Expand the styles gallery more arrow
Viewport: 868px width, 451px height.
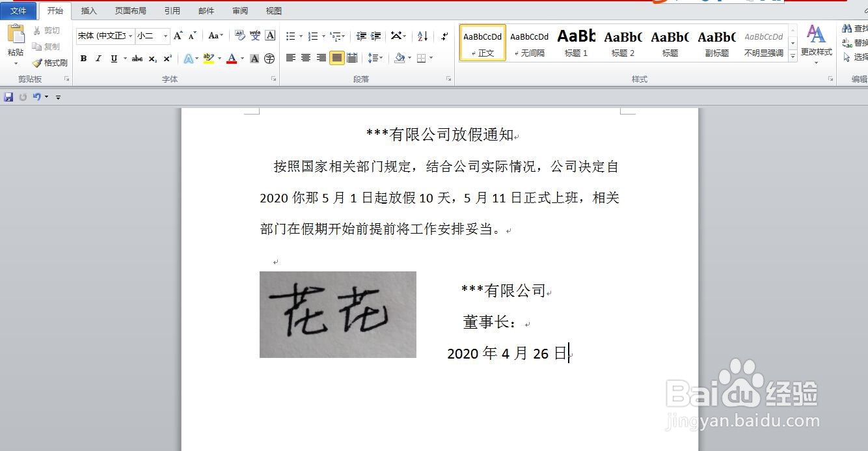pos(793,57)
